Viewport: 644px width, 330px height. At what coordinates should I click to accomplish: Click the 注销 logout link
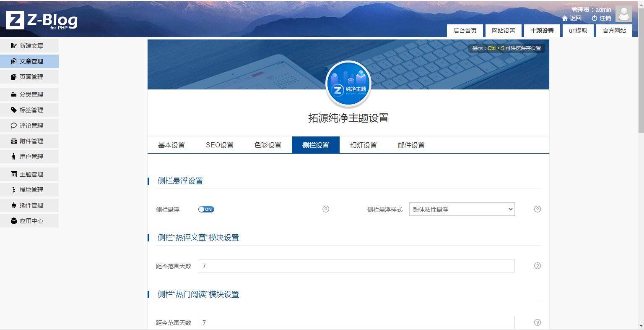tap(604, 18)
